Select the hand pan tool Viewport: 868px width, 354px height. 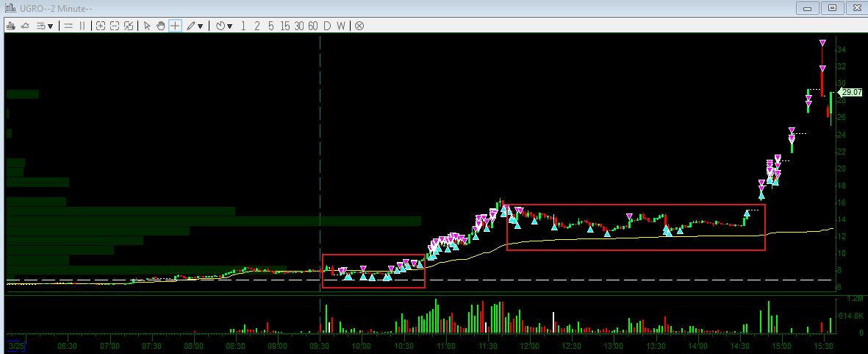tap(161, 26)
